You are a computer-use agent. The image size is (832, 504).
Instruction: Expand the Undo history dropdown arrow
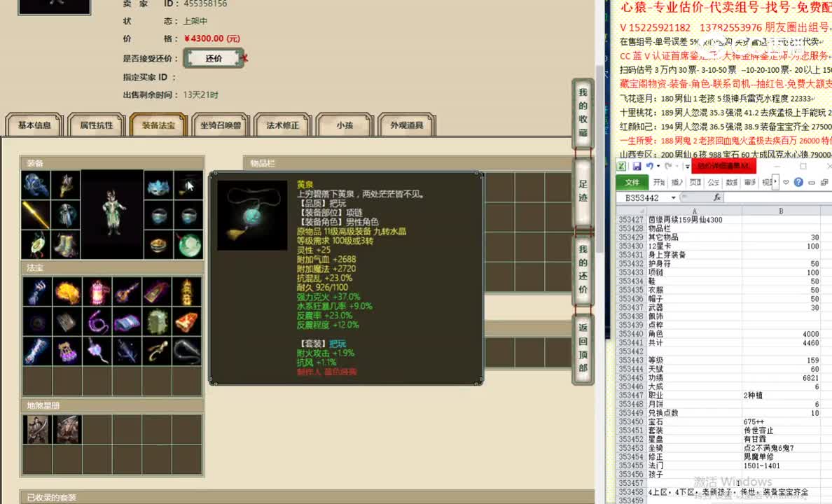tap(658, 166)
